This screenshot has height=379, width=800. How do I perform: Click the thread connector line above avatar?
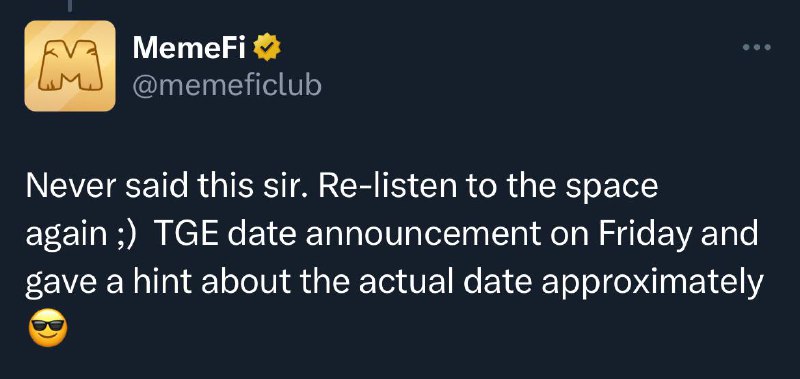70,6
